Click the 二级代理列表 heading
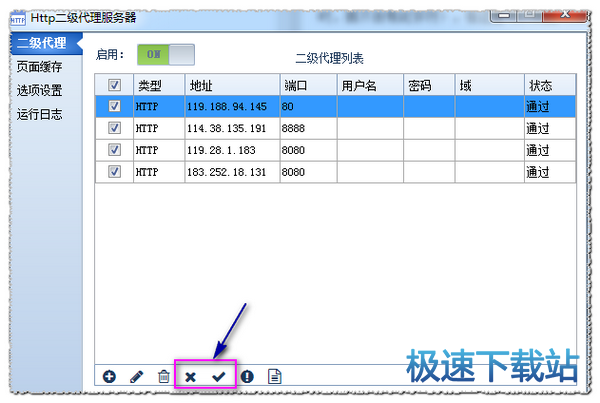 coord(329,59)
